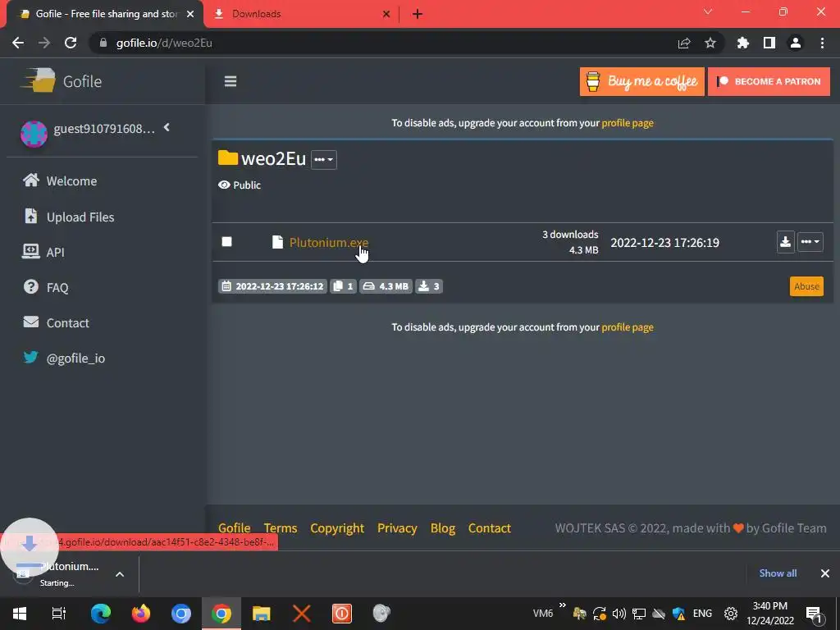Click the red power-icon taskbar app
The image size is (840, 630).
(342, 613)
